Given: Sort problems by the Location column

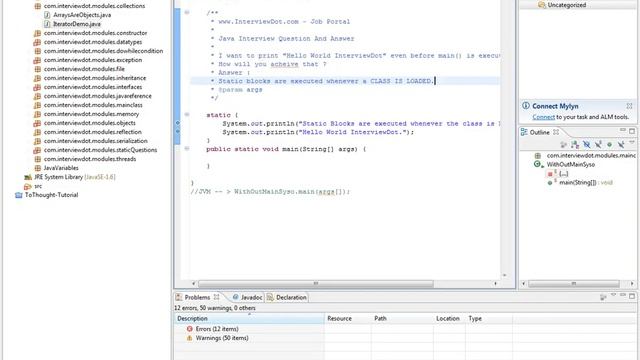Looking at the screenshot, I should 449,318.
